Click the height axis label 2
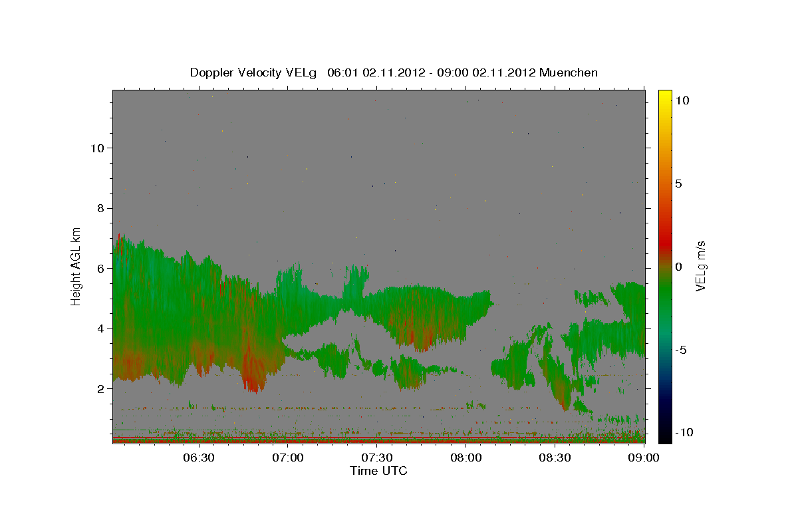Viewport: 798px width, 532px height. click(x=100, y=388)
